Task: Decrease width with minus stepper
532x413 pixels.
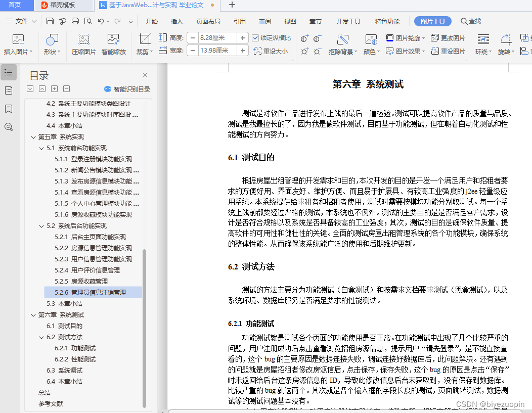Action: point(192,51)
